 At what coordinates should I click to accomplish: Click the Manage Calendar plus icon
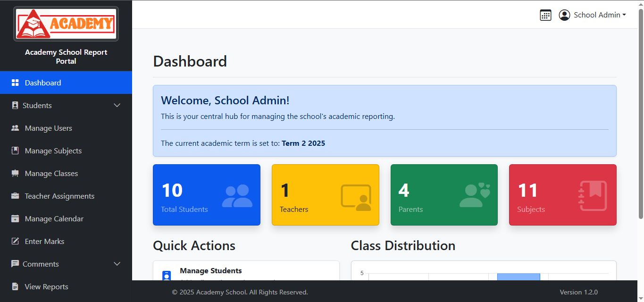[15, 218]
